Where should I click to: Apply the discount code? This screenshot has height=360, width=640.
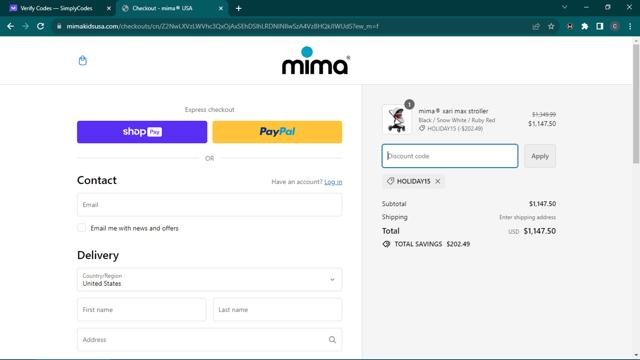coord(540,156)
